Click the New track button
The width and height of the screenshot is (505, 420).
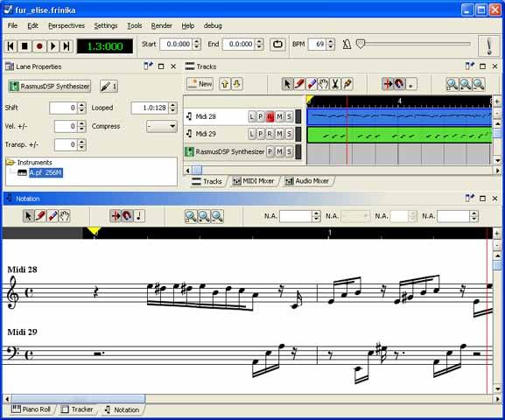point(200,84)
